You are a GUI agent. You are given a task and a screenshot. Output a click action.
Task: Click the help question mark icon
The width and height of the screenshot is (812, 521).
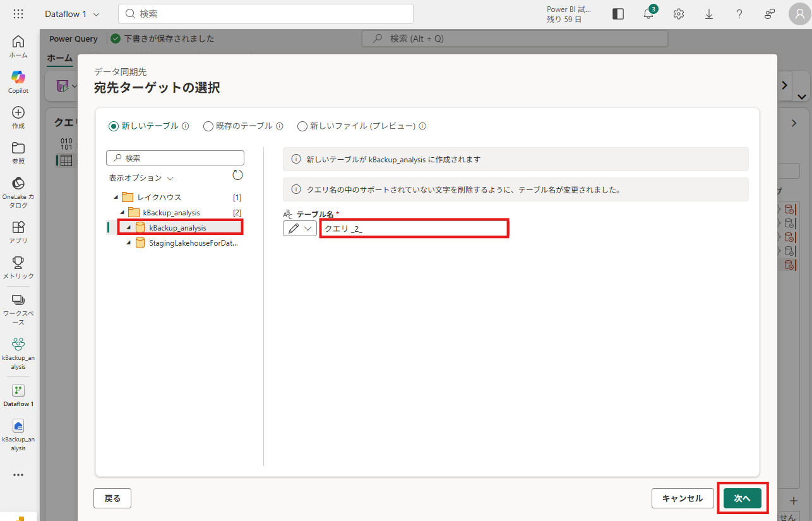click(739, 14)
